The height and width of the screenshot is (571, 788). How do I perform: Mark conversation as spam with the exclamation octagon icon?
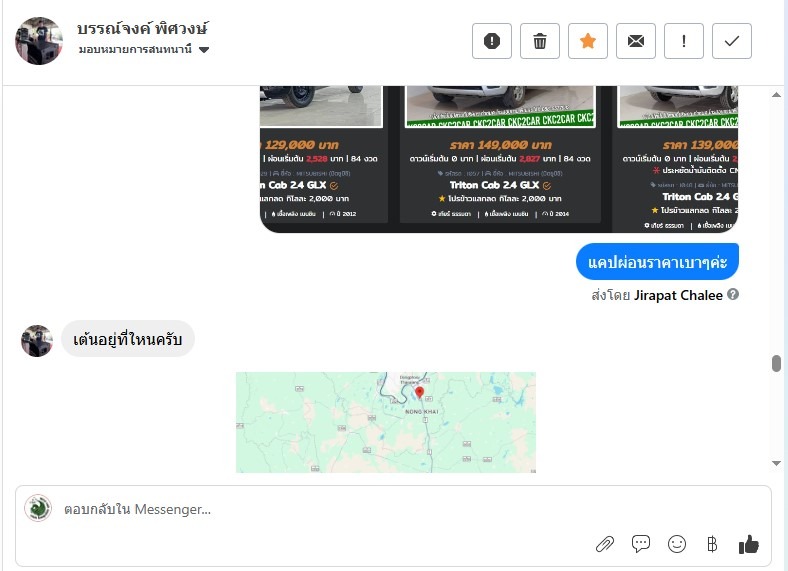click(x=491, y=41)
